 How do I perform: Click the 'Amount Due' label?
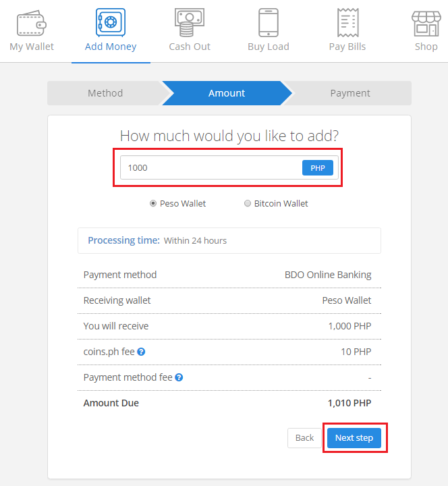point(111,403)
